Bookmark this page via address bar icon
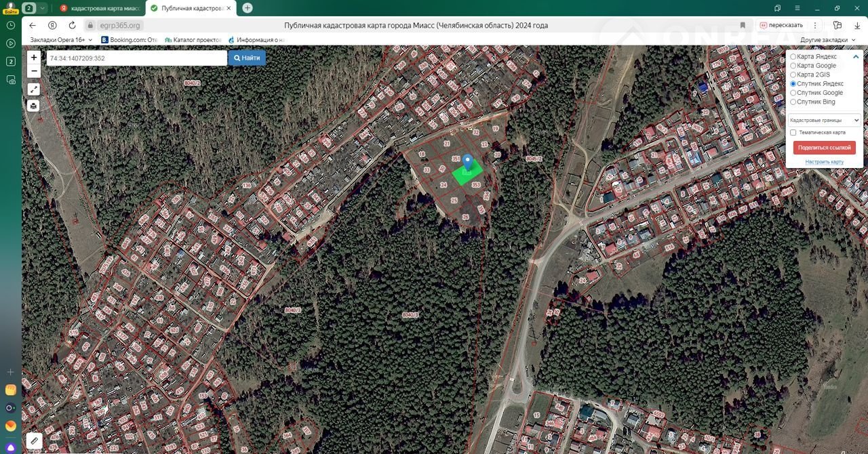The width and height of the screenshot is (868, 454). 743,26
